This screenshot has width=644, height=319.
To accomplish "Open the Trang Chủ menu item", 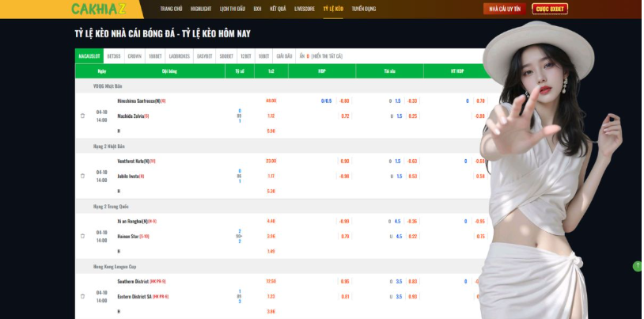I will (171, 9).
